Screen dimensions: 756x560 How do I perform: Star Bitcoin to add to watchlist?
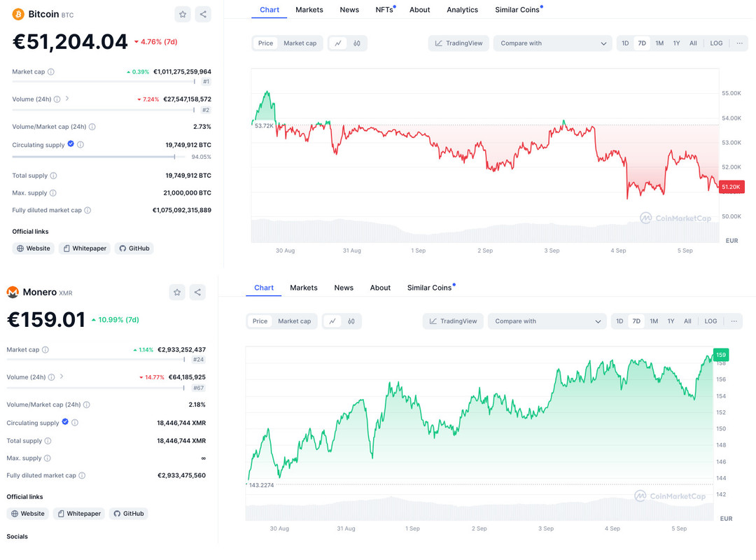183,15
